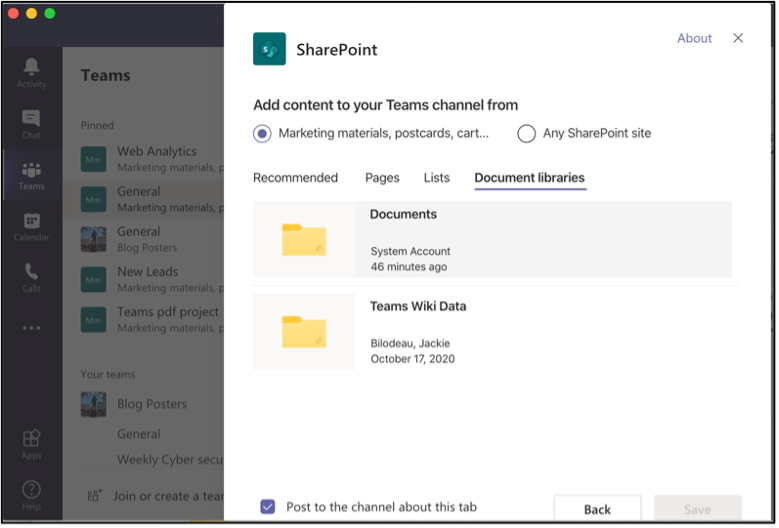Click Blog Posters team avatar under Your teams
779x528 pixels.
point(93,405)
